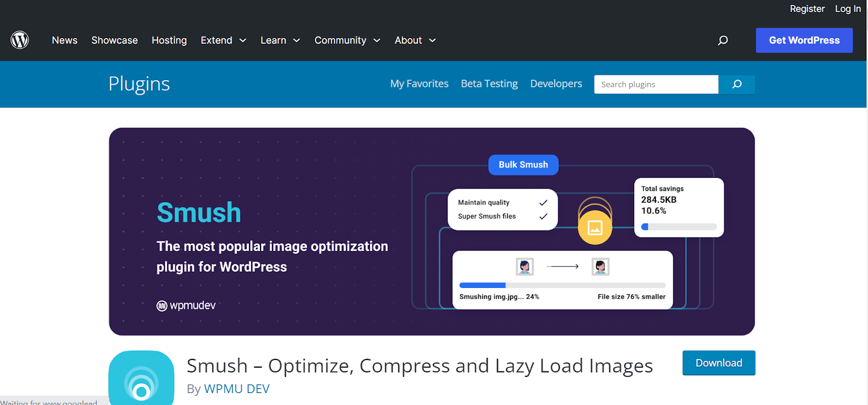Image resolution: width=868 pixels, height=405 pixels.
Task: Focus the Search plugins input field
Action: click(656, 85)
